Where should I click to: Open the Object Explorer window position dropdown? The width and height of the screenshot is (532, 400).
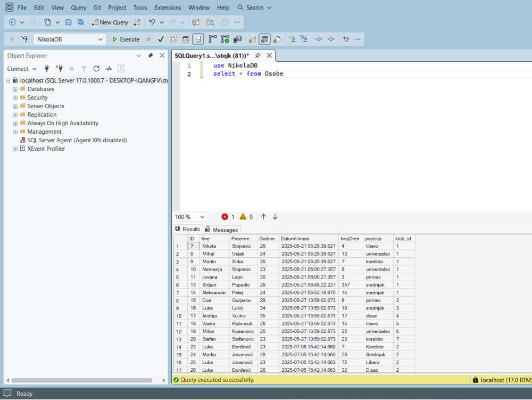[x=139, y=56]
